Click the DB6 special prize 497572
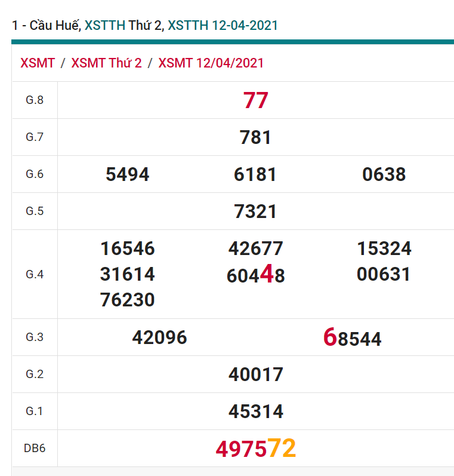Viewport: 454px width, 476px height. pos(255,449)
